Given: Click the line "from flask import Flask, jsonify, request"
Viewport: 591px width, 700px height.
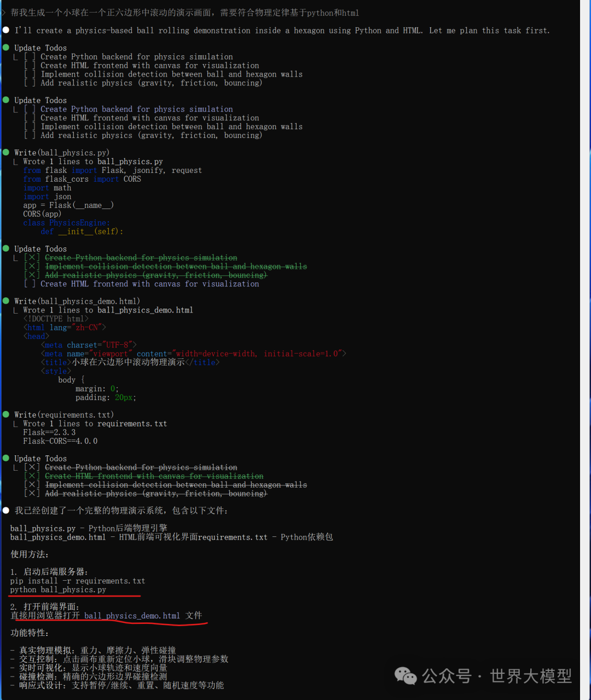Looking at the screenshot, I should [112, 170].
